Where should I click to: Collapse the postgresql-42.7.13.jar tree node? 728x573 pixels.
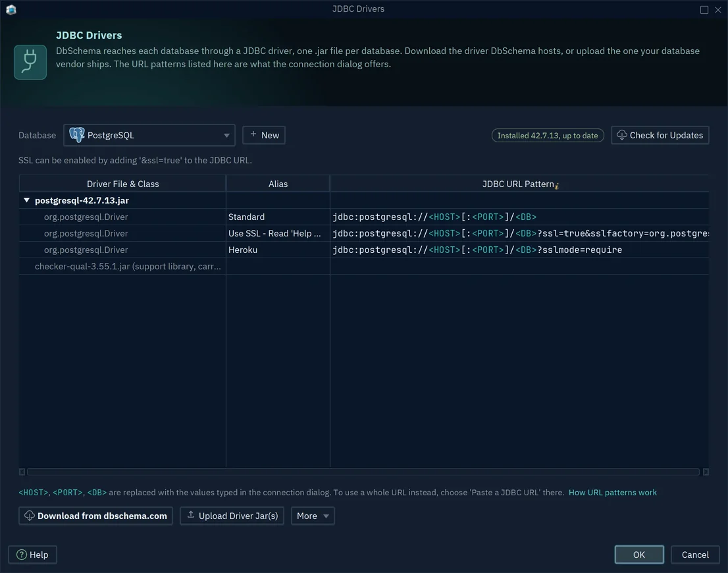tap(26, 200)
